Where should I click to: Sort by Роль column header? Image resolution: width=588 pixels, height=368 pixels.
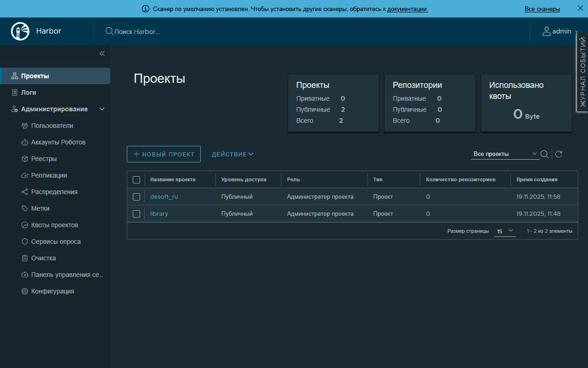coord(294,179)
